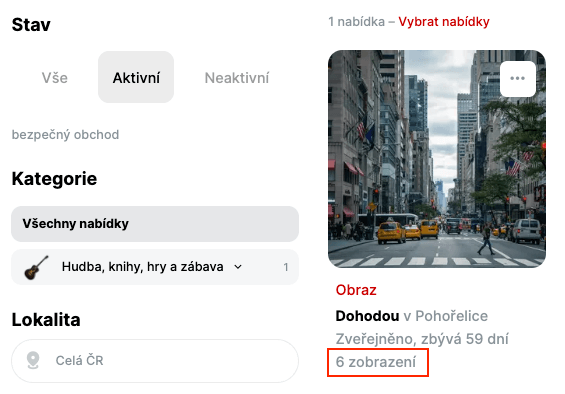The image size is (565, 394).
Task: Click the guitar category icon
Action: point(36,267)
